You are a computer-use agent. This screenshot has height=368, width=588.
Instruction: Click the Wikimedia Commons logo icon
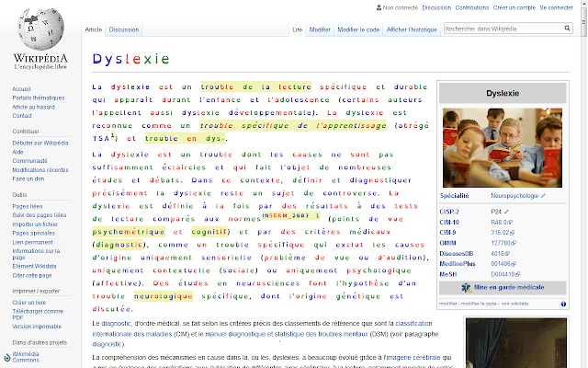tap(7, 357)
